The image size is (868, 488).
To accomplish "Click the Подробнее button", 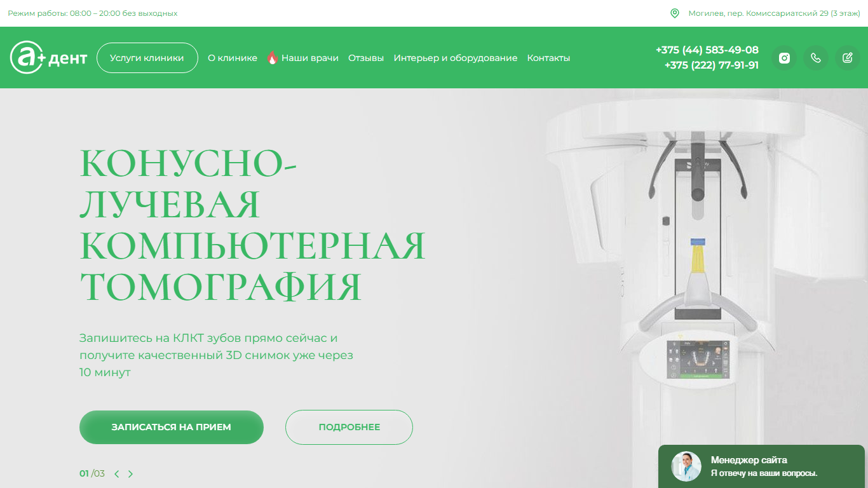I will [349, 427].
